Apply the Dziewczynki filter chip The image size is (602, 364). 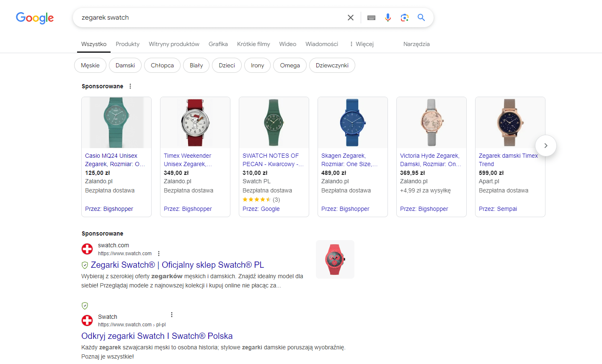[332, 65]
